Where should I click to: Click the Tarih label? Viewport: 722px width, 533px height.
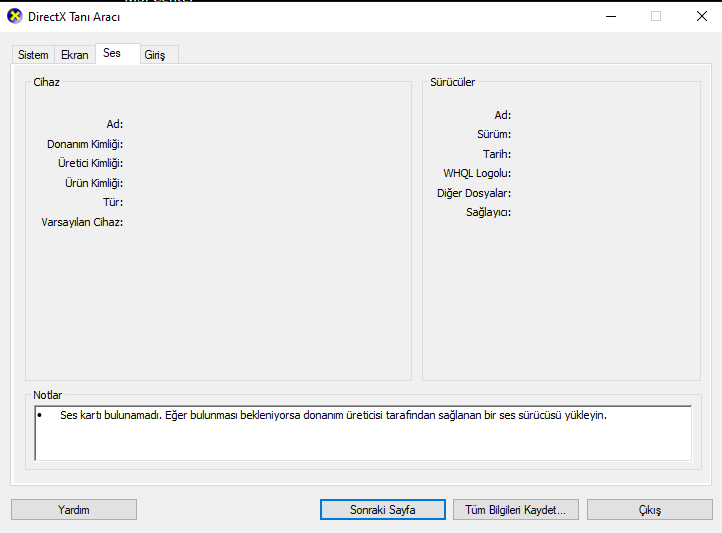[497, 154]
